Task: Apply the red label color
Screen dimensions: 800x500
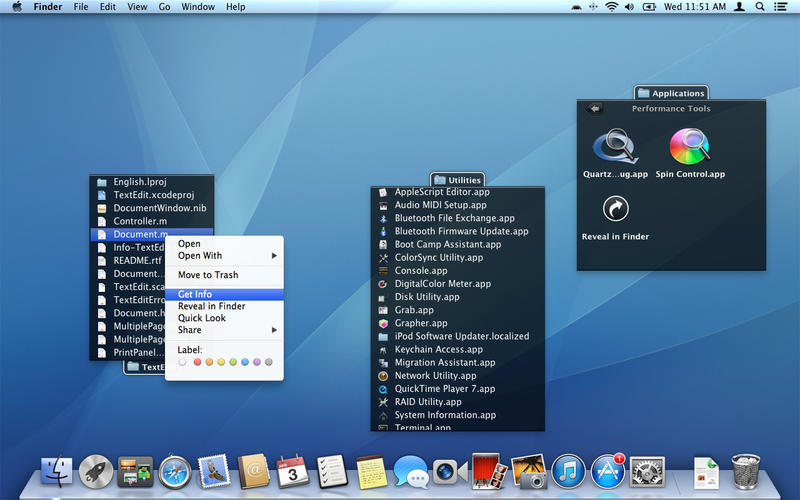Action: pyautogui.click(x=197, y=362)
